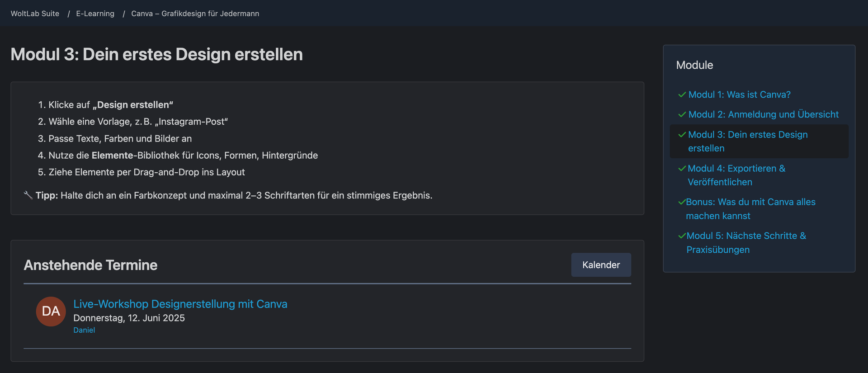The image size is (868, 373).
Task: Select Modul 1: Was ist Canva?
Action: coord(739,94)
